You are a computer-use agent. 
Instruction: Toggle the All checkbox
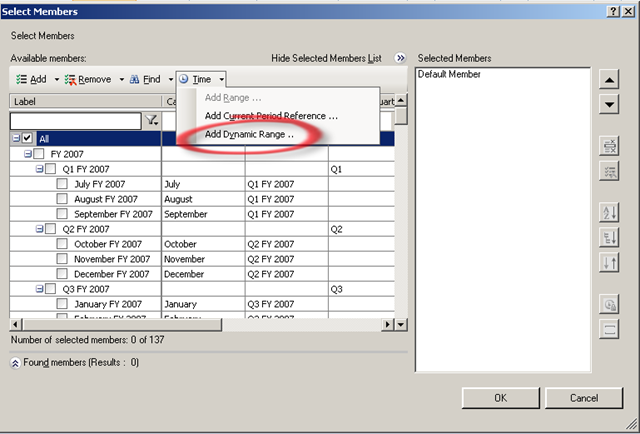pyautogui.click(x=27, y=138)
